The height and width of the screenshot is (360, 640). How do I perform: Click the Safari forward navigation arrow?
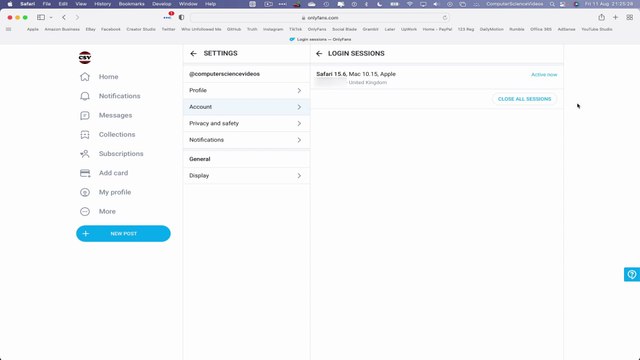77,18
